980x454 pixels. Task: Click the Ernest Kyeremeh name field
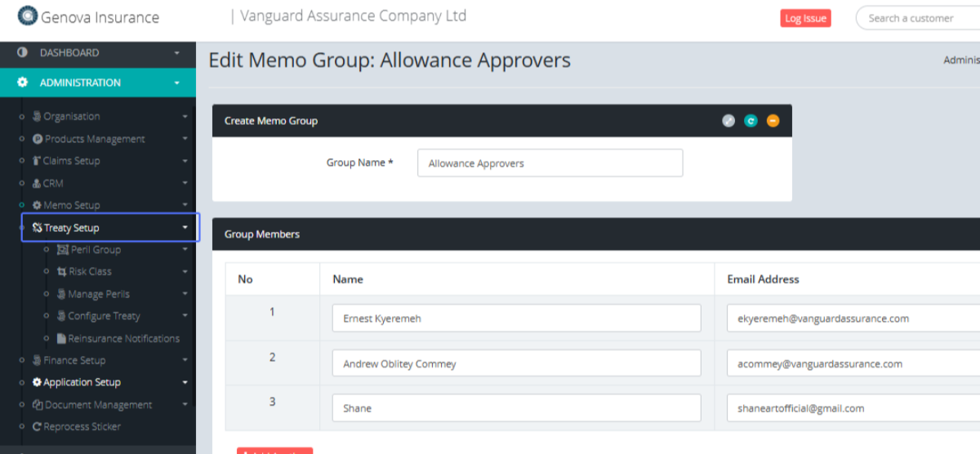pyautogui.click(x=516, y=318)
